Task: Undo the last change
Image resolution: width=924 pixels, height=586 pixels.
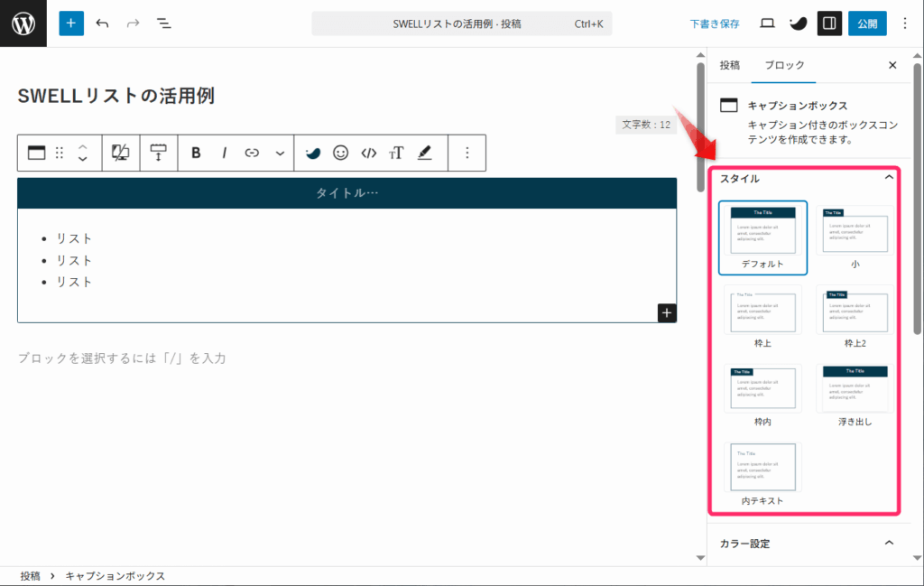Action: click(x=102, y=23)
